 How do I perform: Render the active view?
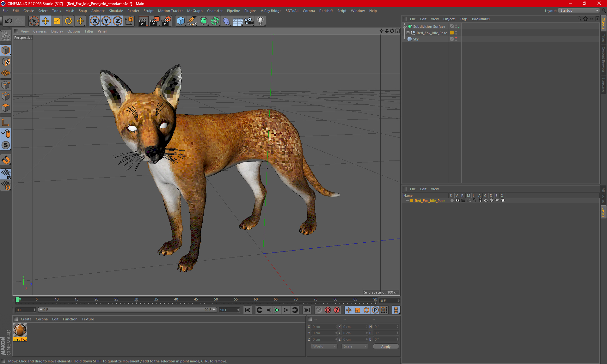143,21
